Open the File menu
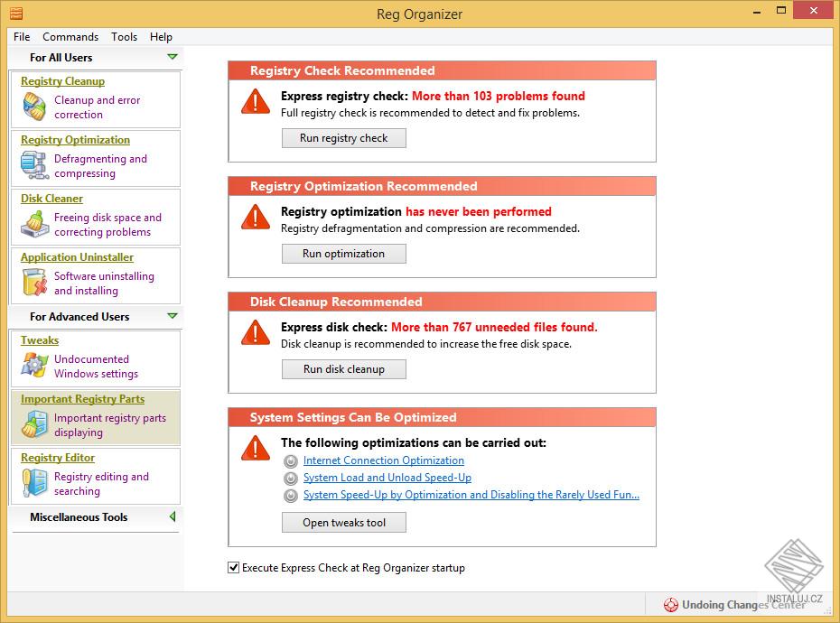Viewport: 840px width, 623px height. click(x=22, y=37)
